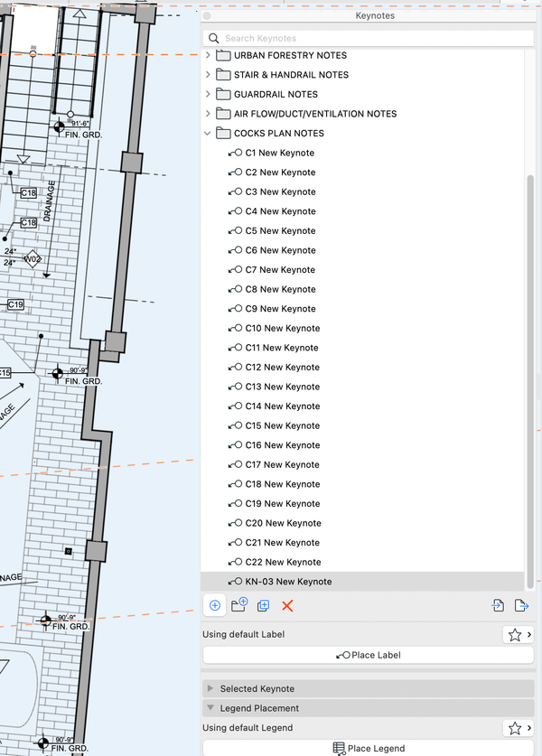Click the keynote icon beside C10 New Keynote
Image resolution: width=542 pixels, height=756 pixels.
click(x=235, y=329)
